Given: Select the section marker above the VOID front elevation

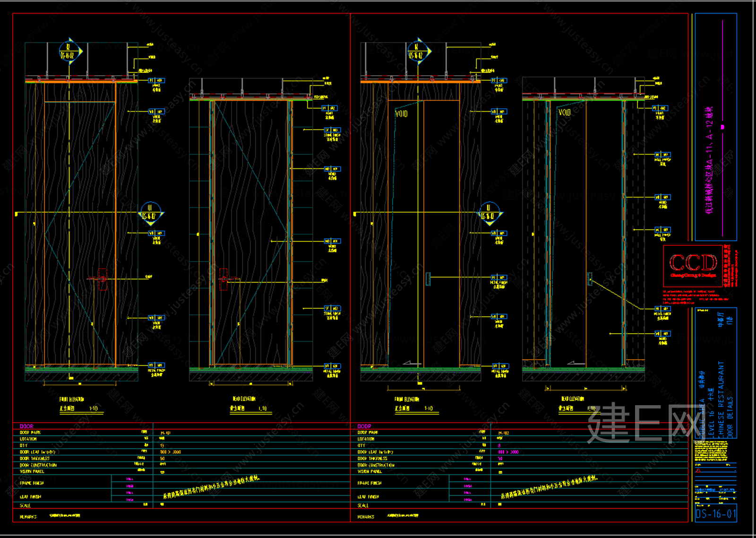Looking at the screenshot, I should (x=419, y=51).
